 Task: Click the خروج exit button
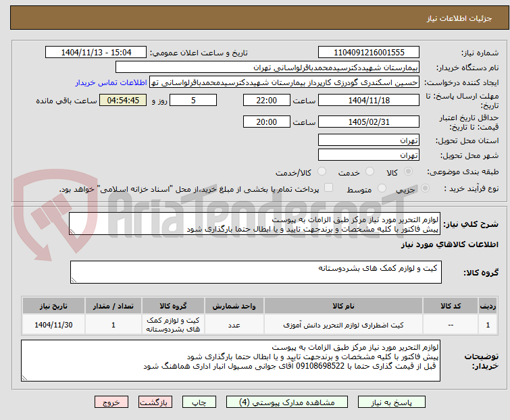coord(111,402)
